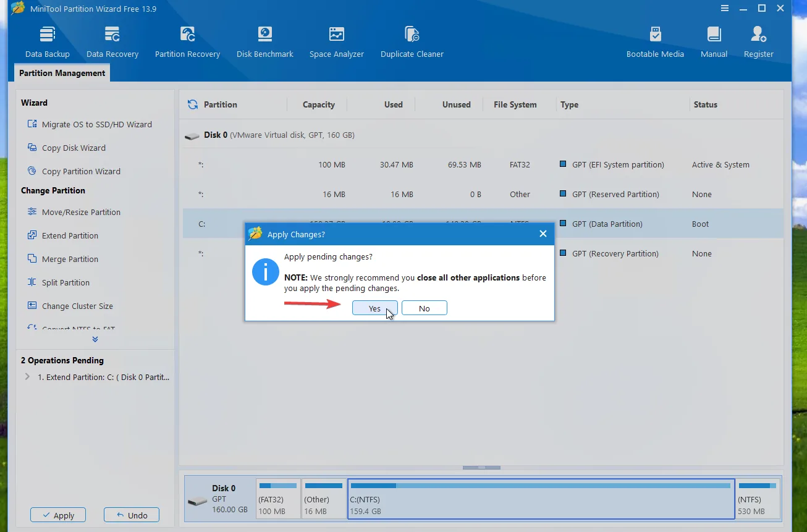This screenshot has height=532, width=807.
Task: Launch the Duplicate Cleaner tool
Action: (412, 42)
